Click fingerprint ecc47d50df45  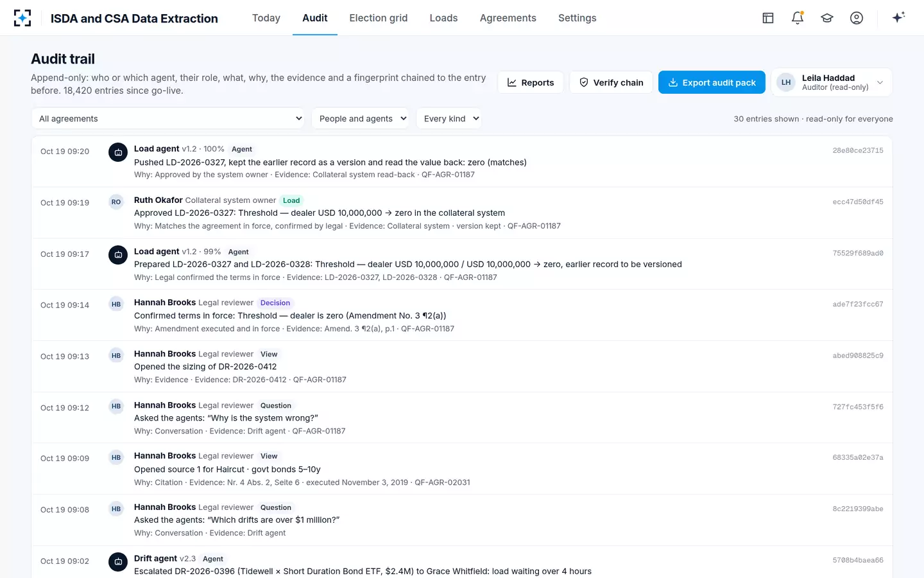(858, 202)
